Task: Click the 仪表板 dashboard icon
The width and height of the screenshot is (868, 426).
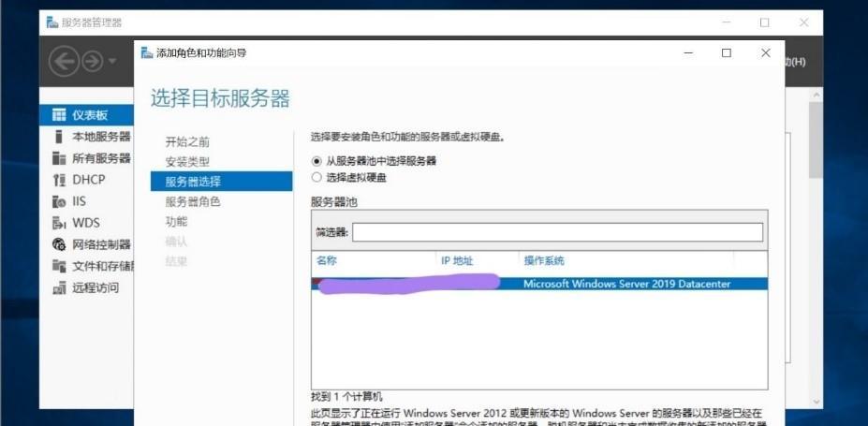Action: click(x=59, y=114)
